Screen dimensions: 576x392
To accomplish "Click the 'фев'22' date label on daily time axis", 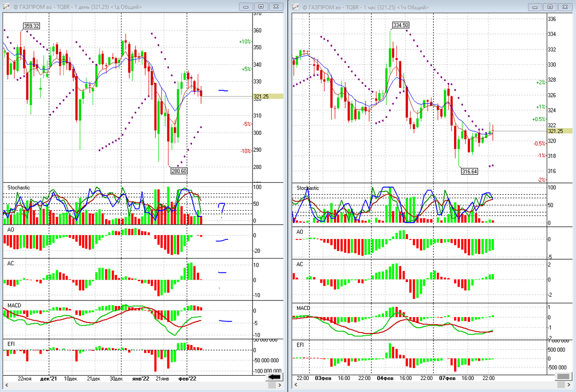I will 186,379.
